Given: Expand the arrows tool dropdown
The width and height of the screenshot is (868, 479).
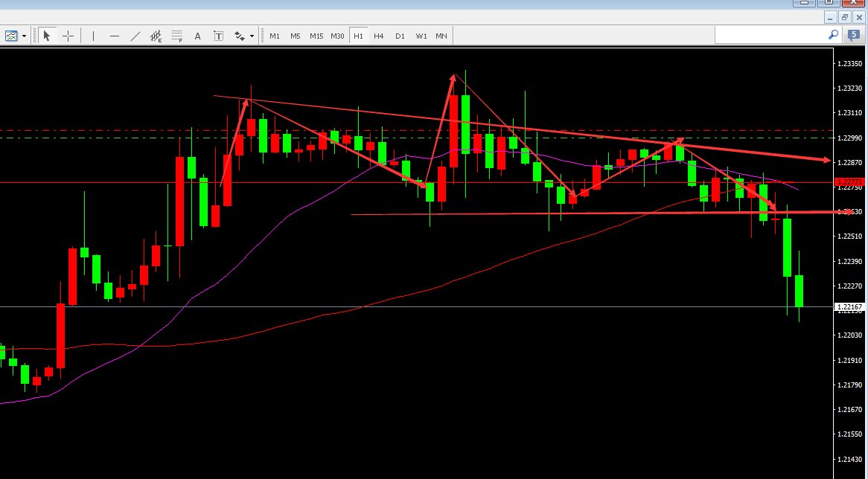Looking at the screenshot, I should pos(252,36).
